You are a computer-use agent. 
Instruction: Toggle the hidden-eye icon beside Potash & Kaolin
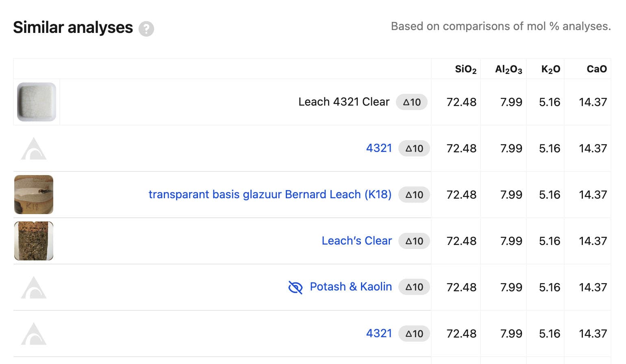(296, 287)
